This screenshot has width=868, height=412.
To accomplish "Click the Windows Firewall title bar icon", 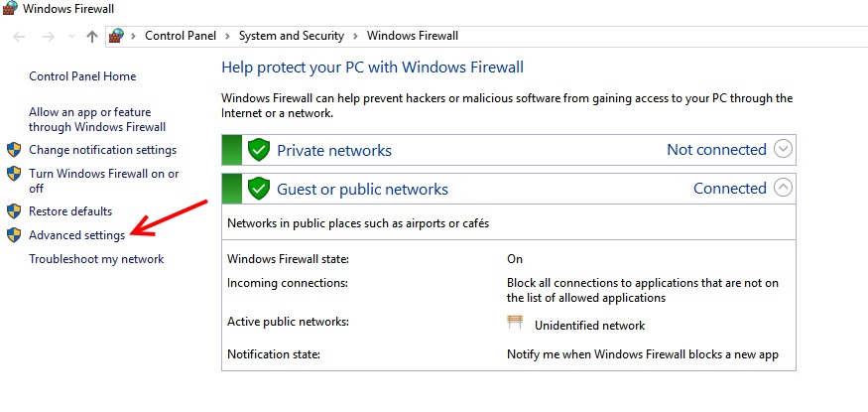I will (11, 10).
